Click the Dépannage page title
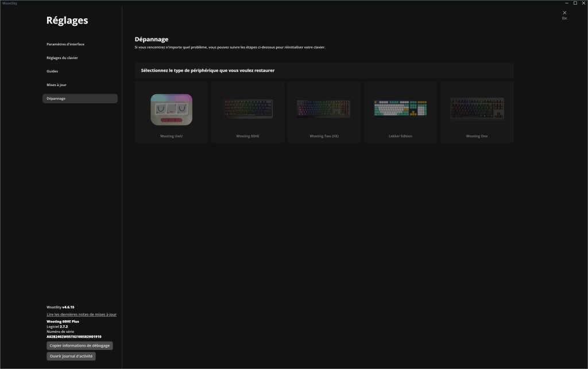This screenshot has height=369, width=588. (152, 40)
